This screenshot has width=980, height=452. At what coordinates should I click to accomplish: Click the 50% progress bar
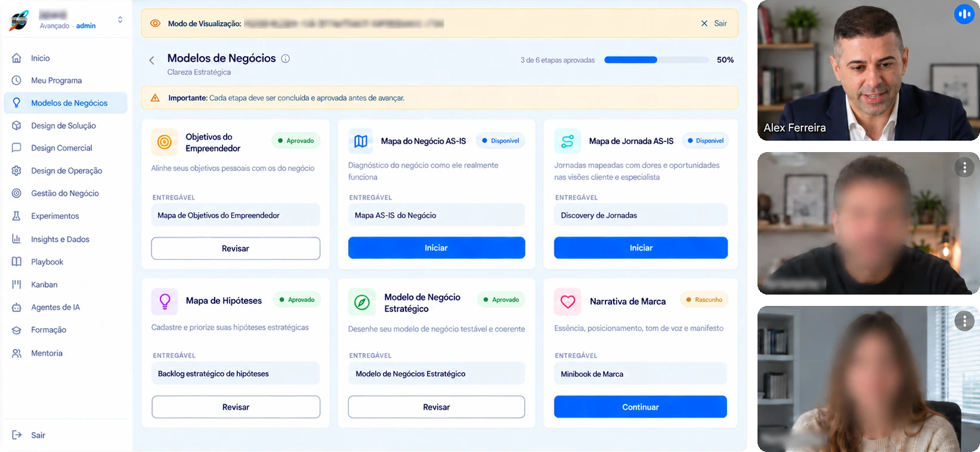(657, 60)
